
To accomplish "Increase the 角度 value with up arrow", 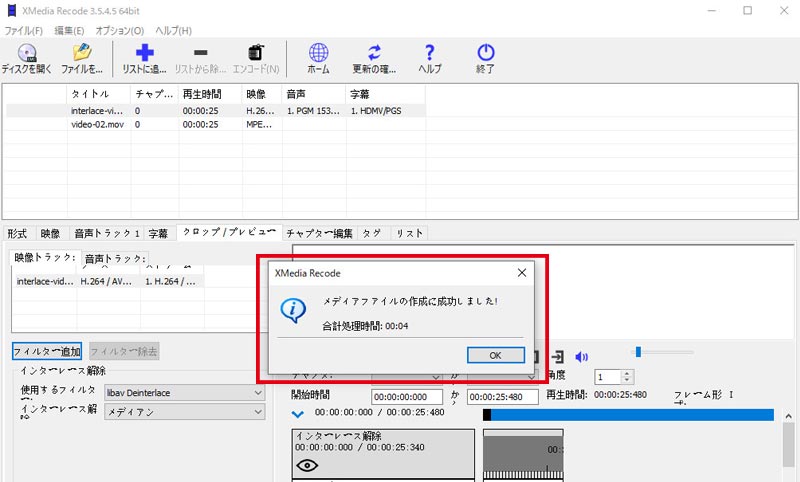I will tap(627, 373).
